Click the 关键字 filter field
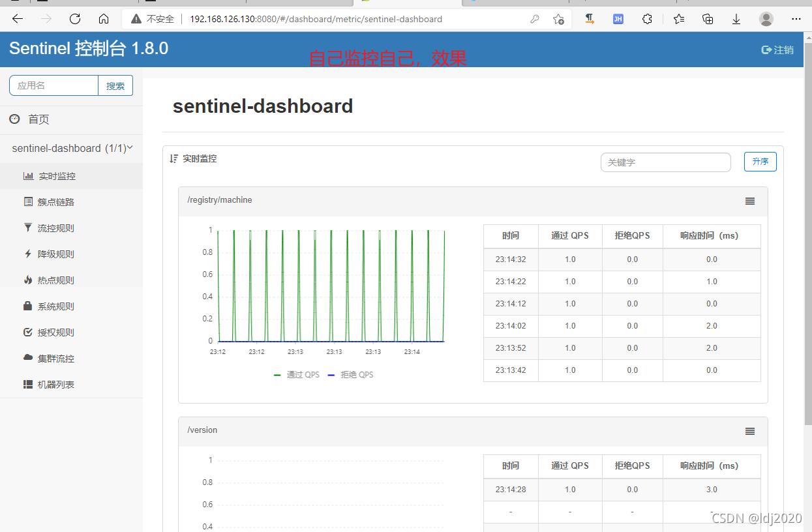The height and width of the screenshot is (532, 812). tap(665, 162)
